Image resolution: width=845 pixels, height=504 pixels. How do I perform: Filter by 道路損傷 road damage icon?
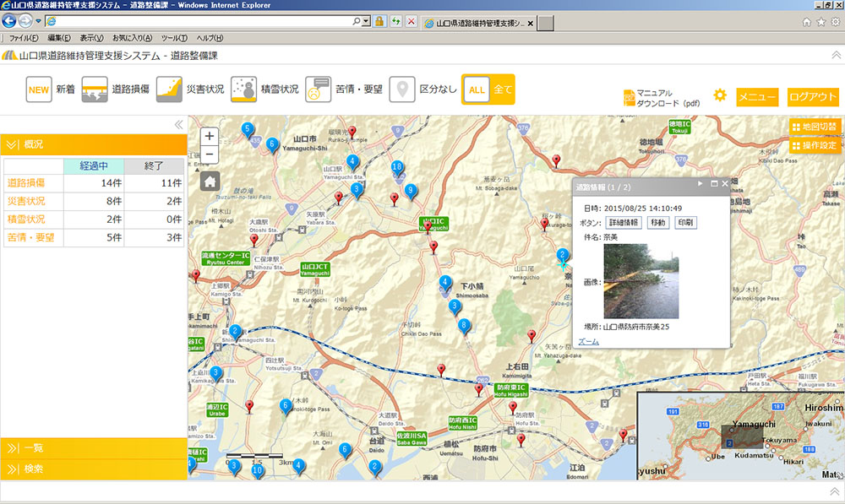point(95,89)
